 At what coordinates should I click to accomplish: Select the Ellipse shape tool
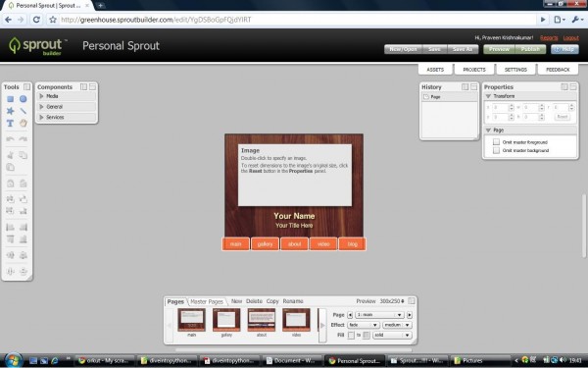tap(24, 99)
